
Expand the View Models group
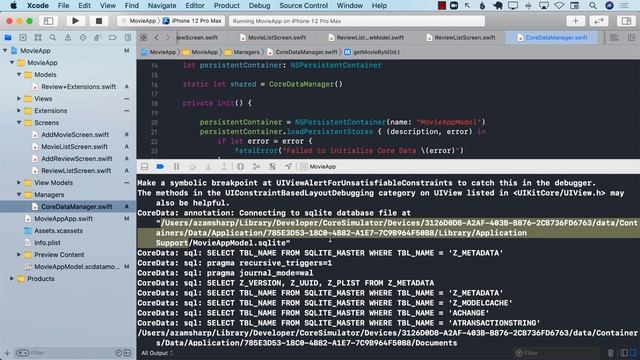[x=19, y=182]
